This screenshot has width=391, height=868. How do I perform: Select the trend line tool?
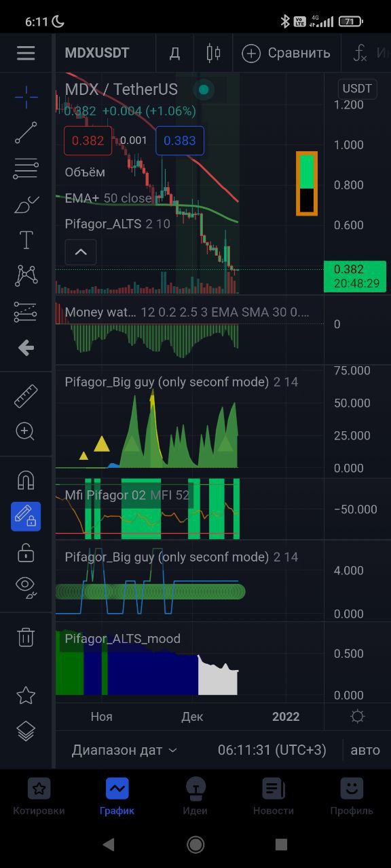[x=26, y=133]
